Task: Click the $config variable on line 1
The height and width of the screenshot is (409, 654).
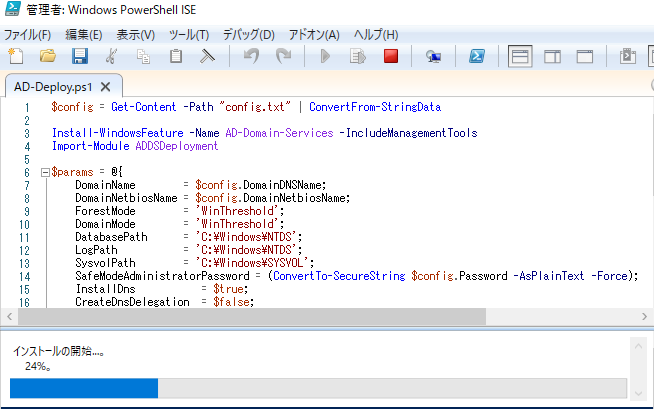Action: click(x=73, y=107)
